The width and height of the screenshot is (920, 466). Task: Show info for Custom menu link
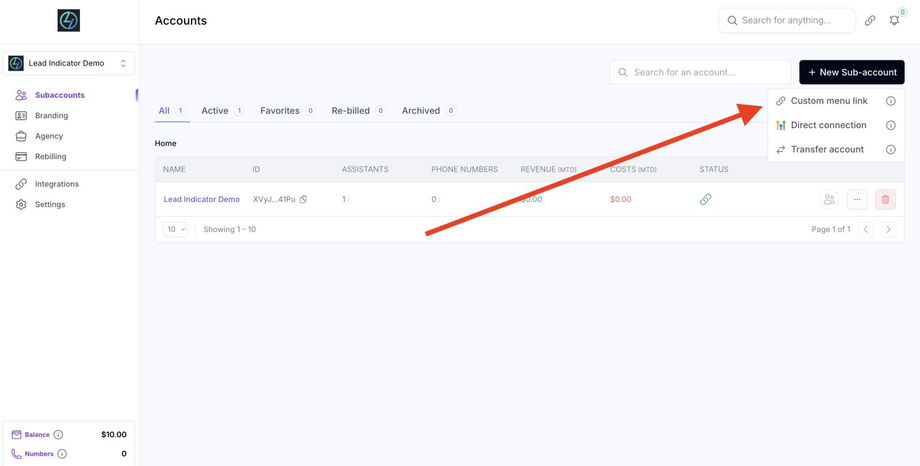891,101
